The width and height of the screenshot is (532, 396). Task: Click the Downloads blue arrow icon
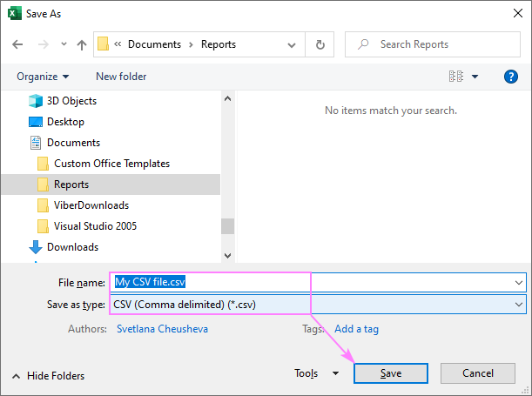[x=36, y=247]
